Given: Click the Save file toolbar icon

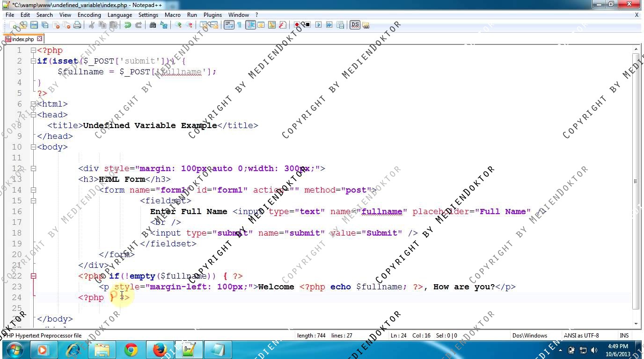Looking at the screenshot, I should [34, 25].
